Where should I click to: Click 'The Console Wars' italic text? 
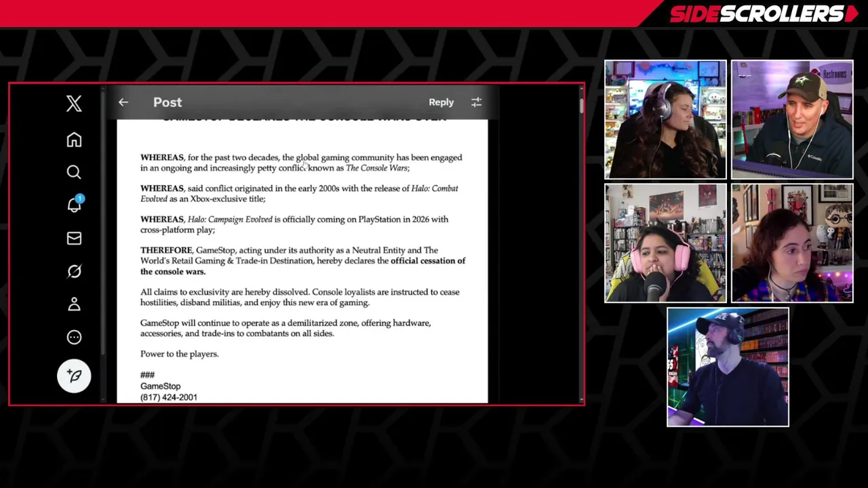click(x=376, y=168)
